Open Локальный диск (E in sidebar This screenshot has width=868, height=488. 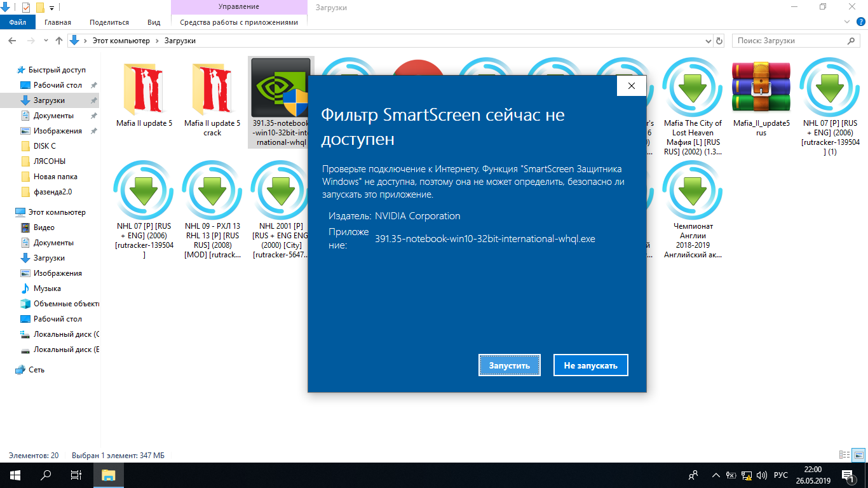point(59,349)
